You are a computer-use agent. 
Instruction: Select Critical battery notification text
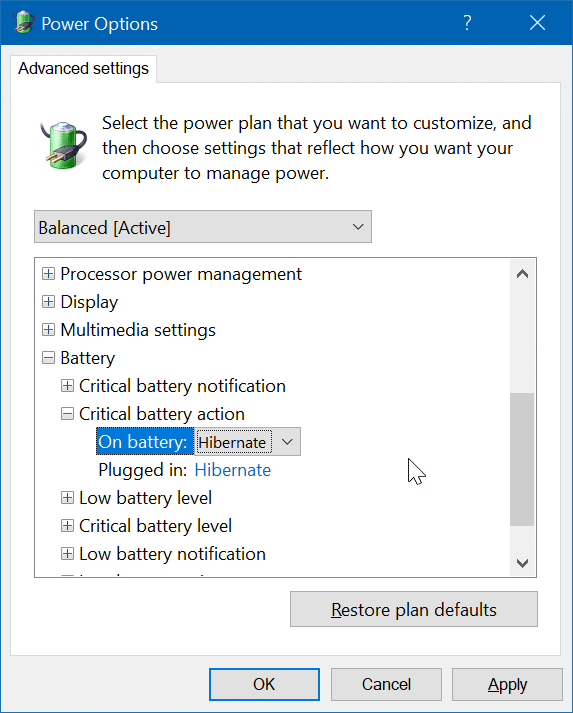click(x=182, y=386)
